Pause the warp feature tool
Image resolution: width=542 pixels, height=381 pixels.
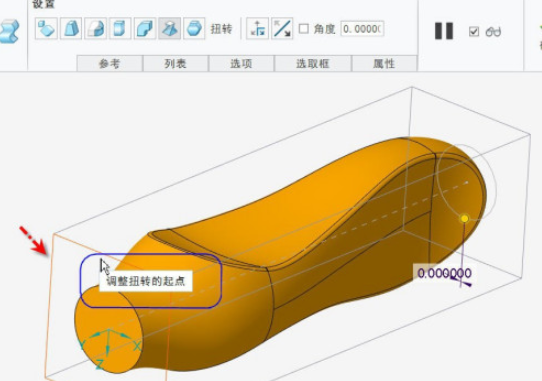444,31
